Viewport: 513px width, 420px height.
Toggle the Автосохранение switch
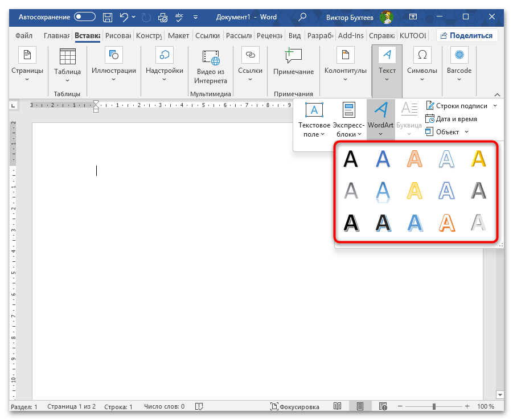85,17
